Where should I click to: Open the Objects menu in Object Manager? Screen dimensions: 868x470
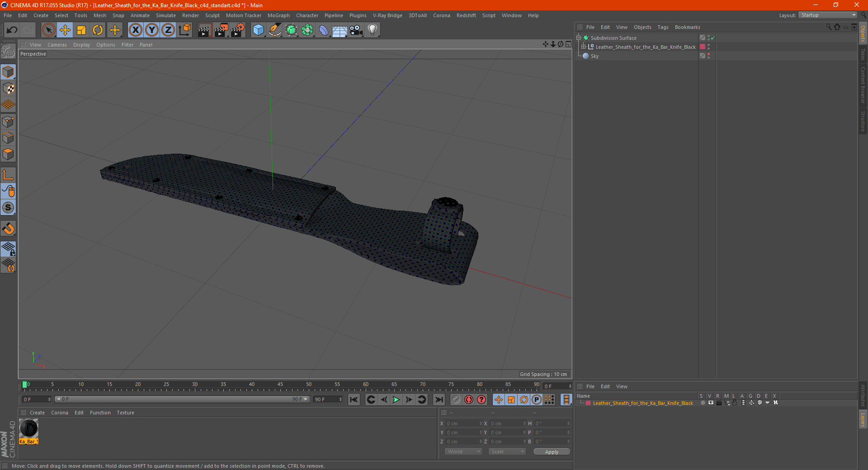[x=642, y=27]
